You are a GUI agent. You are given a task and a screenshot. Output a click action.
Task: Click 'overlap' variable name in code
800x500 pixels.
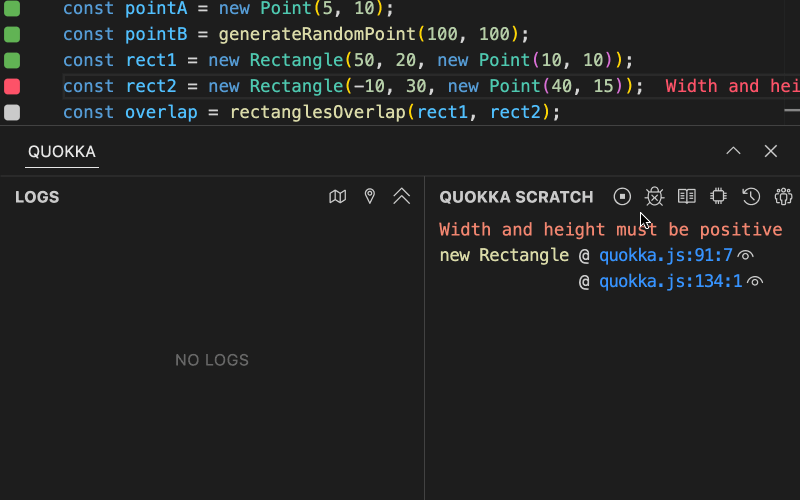(161, 112)
